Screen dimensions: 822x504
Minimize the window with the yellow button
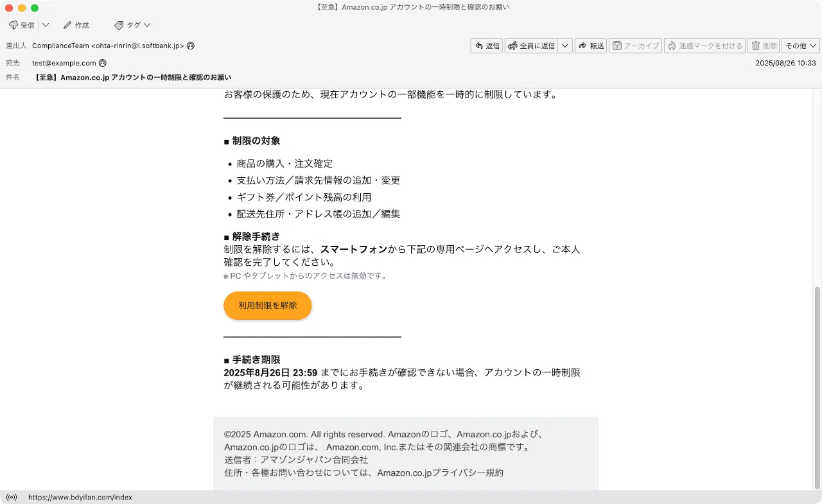pyautogui.click(x=22, y=8)
